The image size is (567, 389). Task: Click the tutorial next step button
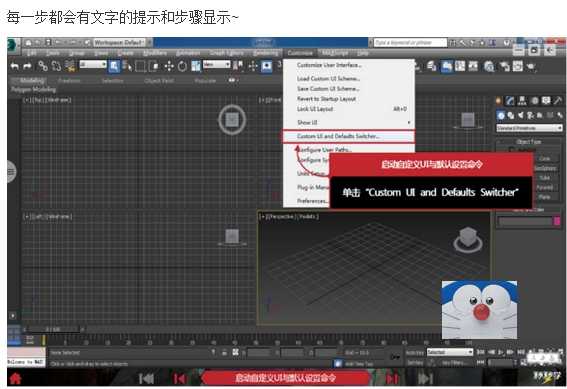pyautogui.click(x=392, y=379)
